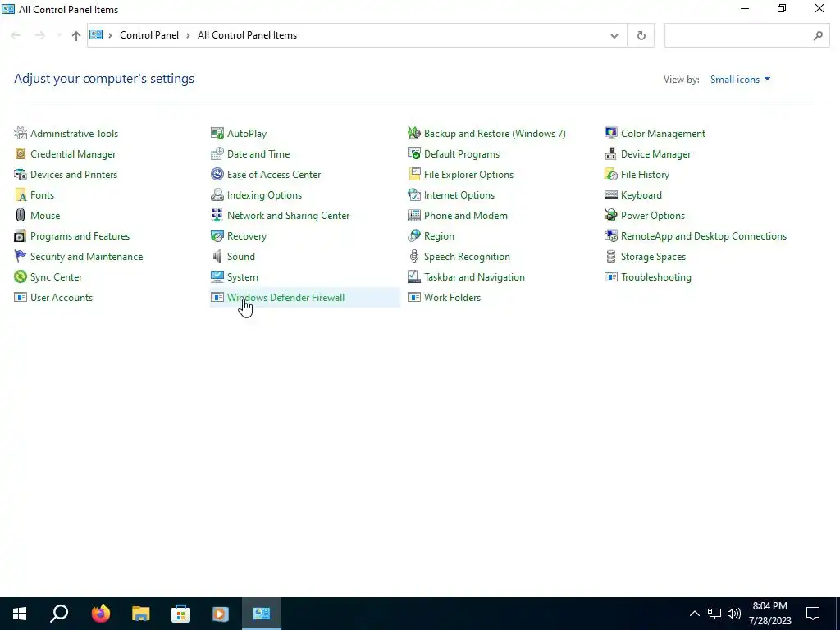The width and height of the screenshot is (840, 630).
Task: Open the Phone and Modem icon
Action: 414,216
